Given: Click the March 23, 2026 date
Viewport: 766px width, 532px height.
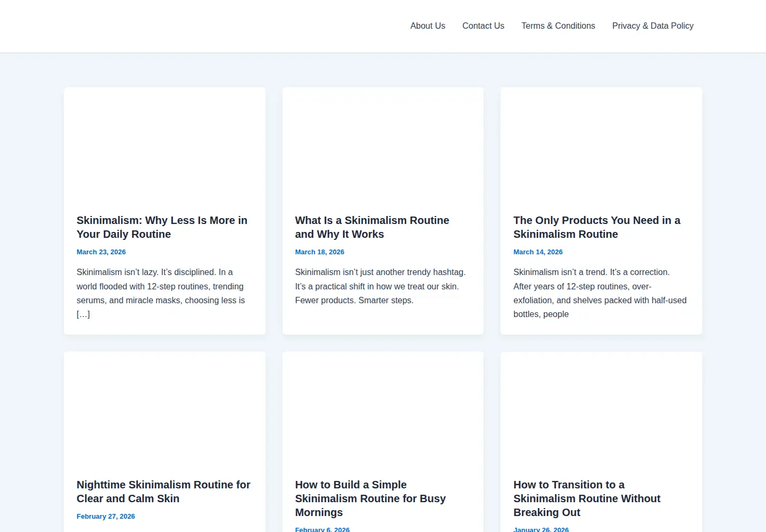Looking at the screenshot, I should pyautogui.click(x=101, y=252).
